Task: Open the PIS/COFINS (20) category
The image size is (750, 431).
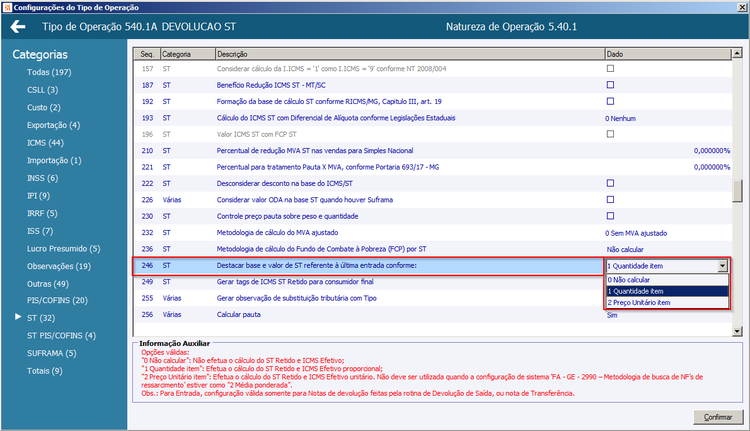Action: click(x=57, y=300)
